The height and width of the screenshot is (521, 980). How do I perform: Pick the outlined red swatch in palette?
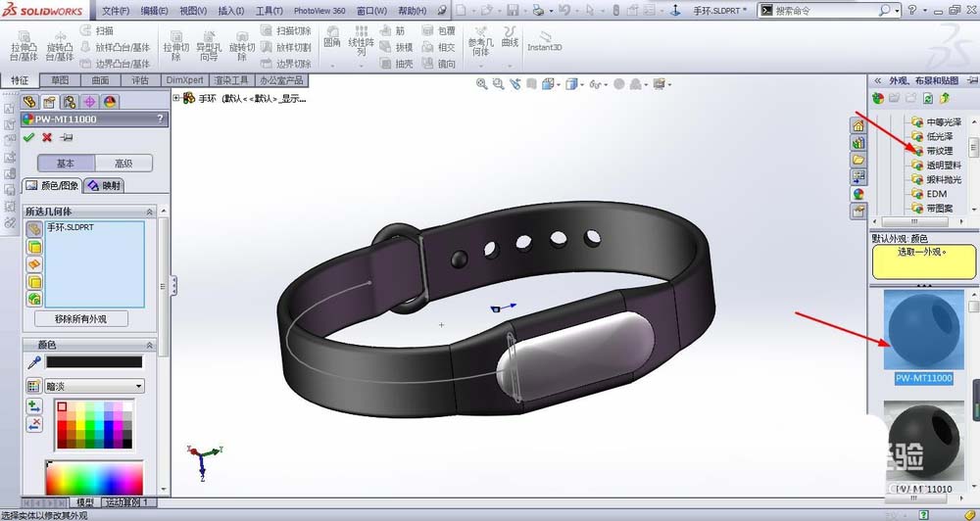coord(62,406)
